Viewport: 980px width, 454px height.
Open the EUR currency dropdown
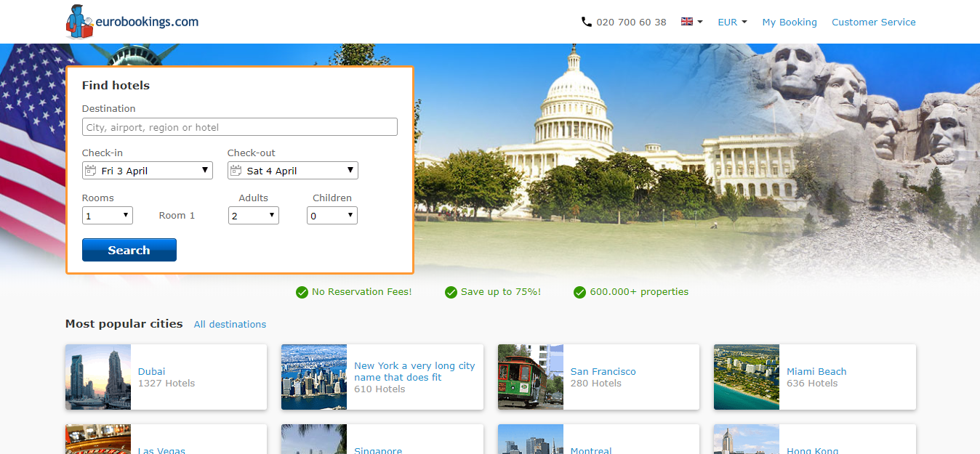click(732, 22)
